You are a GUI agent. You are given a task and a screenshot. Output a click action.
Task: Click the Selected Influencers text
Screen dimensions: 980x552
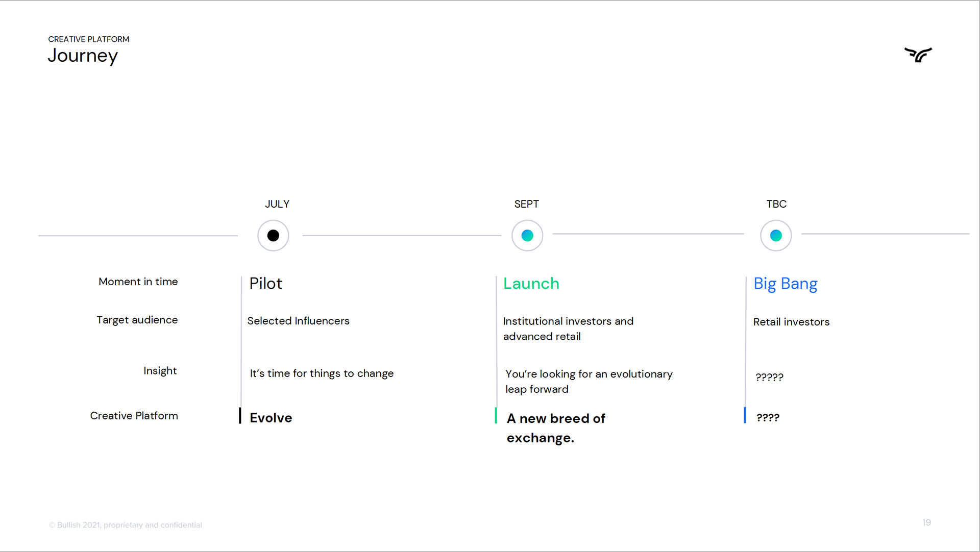click(x=298, y=321)
